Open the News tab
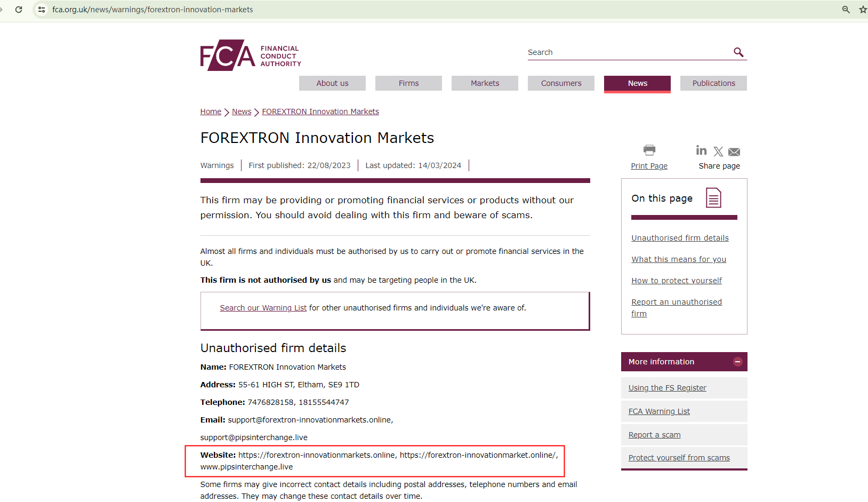The image size is (868, 502). pyautogui.click(x=637, y=83)
